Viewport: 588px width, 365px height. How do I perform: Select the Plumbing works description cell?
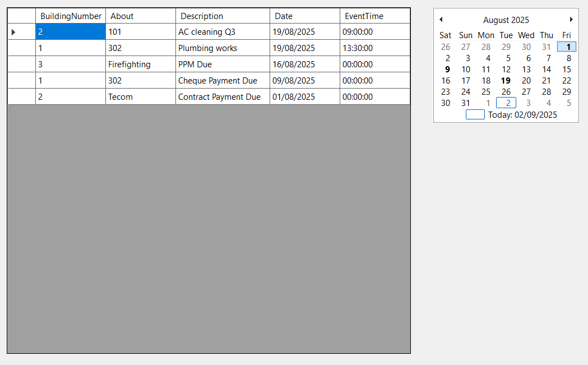(x=223, y=48)
